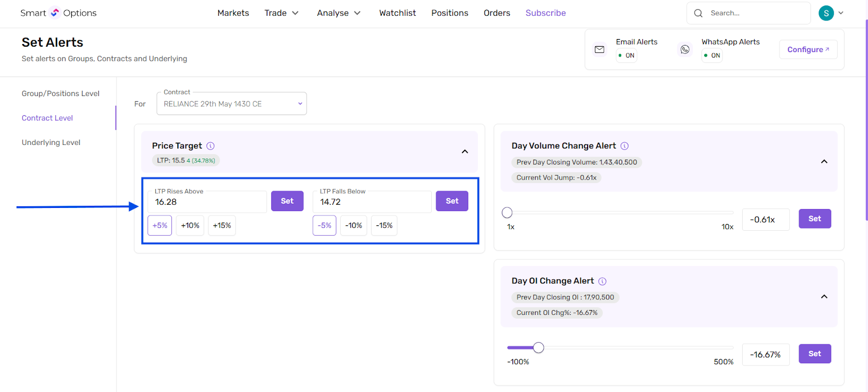The width and height of the screenshot is (868, 392).
Task: Open the user profile avatar
Action: pyautogui.click(x=826, y=13)
